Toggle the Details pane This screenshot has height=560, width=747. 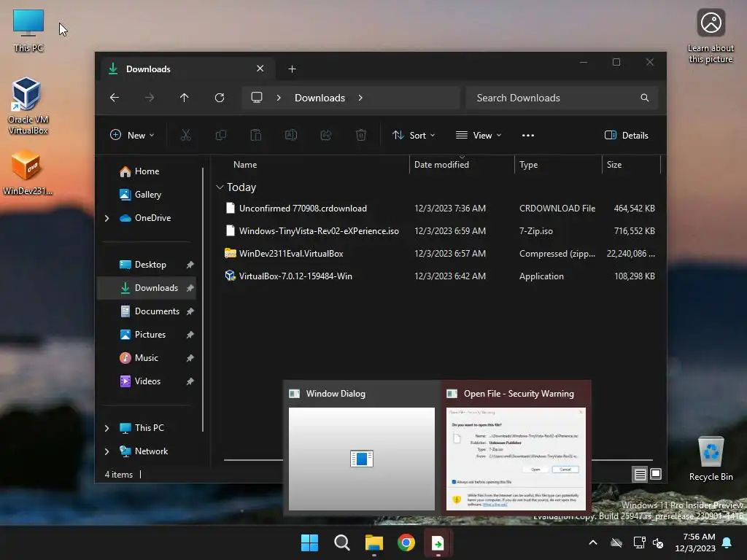pos(626,135)
